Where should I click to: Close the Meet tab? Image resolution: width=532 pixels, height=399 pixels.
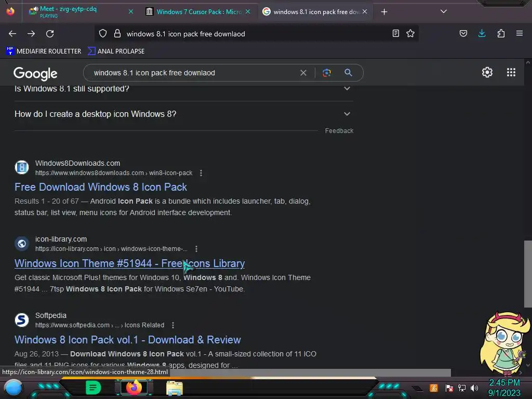pyautogui.click(x=131, y=11)
